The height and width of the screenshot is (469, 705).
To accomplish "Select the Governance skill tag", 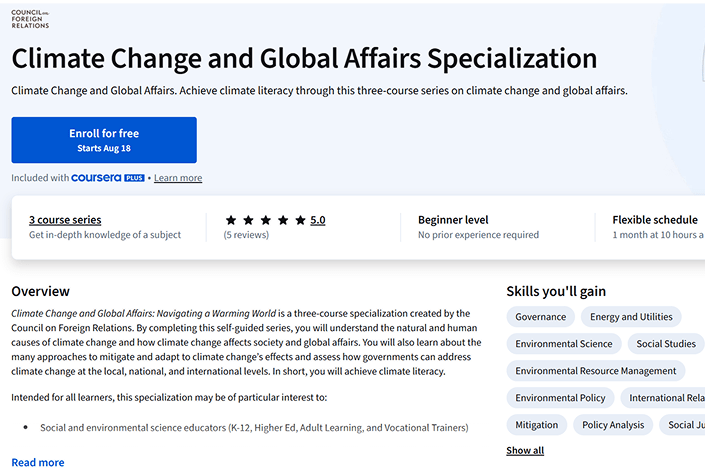I will click(540, 317).
